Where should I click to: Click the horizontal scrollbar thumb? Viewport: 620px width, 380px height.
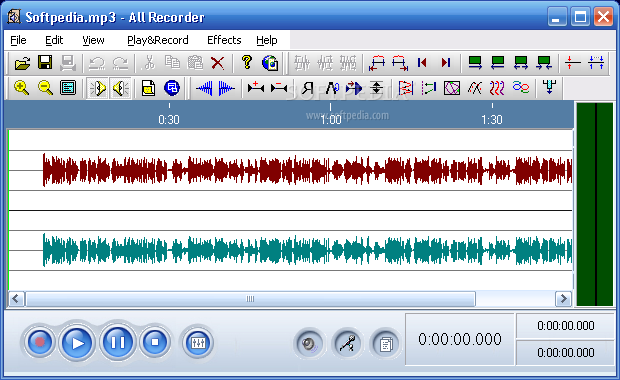point(250,299)
